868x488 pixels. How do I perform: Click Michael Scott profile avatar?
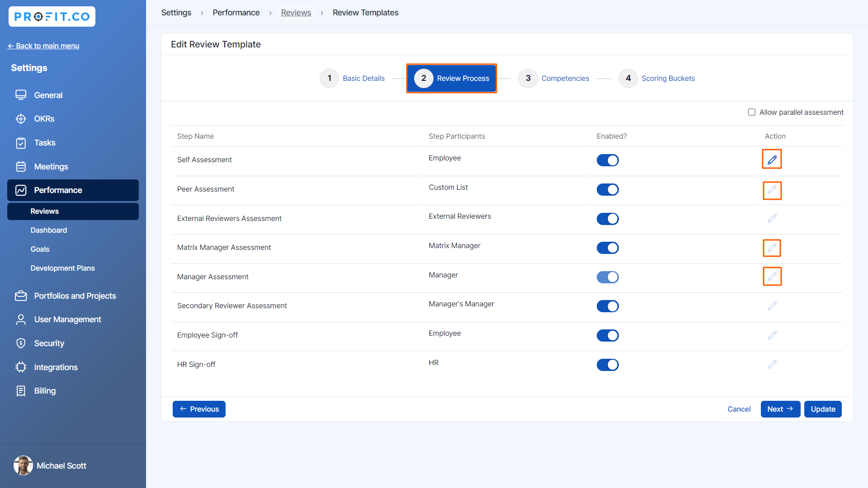tap(23, 465)
